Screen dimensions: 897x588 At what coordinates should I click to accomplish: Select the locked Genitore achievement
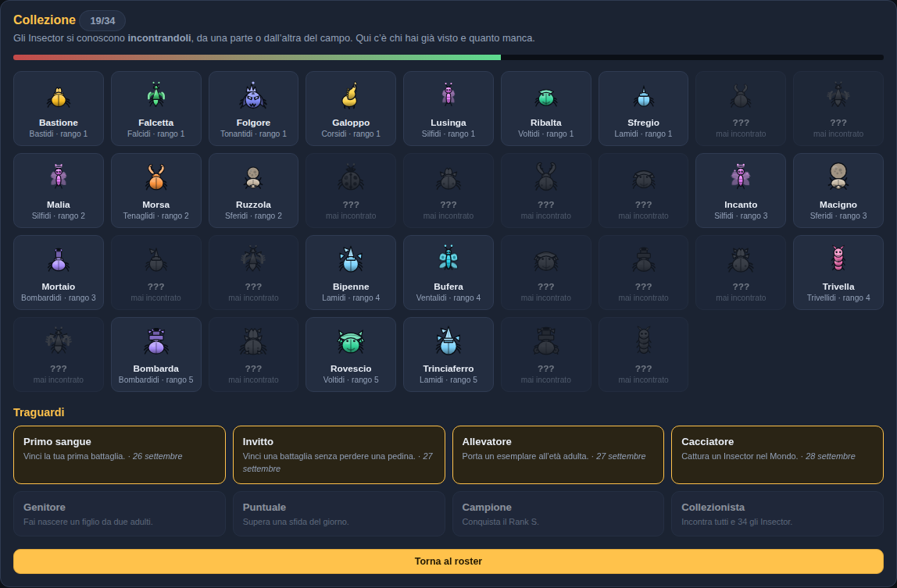point(120,514)
